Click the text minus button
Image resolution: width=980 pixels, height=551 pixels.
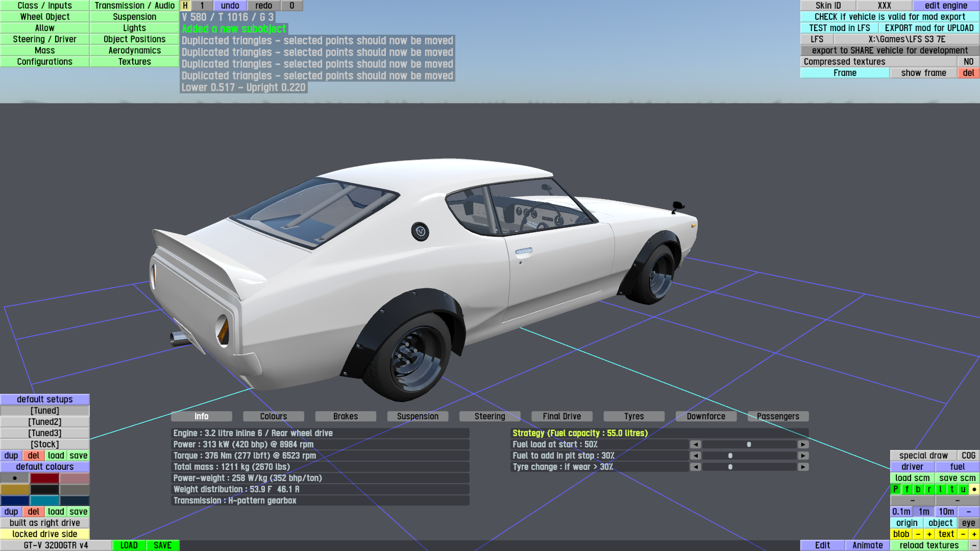(963, 534)
